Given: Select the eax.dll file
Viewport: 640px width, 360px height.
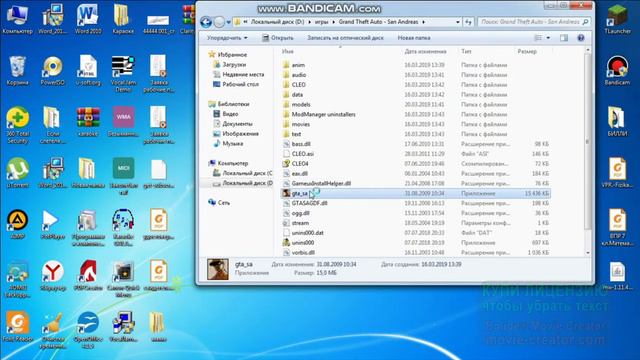Looking at the screenshot, I should pos(300,173).
